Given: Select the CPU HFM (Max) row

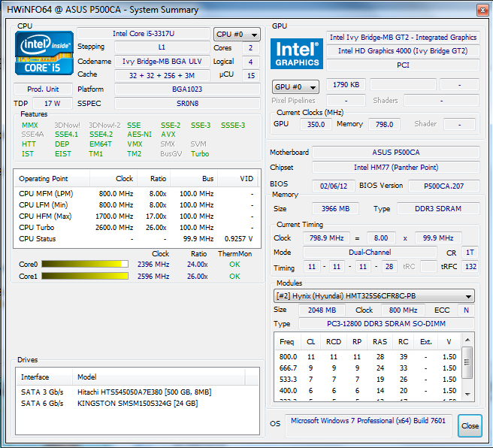Looking at the screenshot, I should point(136,216).
